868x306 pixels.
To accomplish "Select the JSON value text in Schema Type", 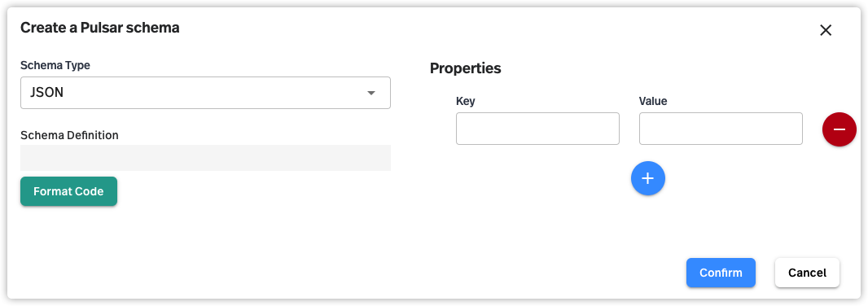I will click(46, 93).
